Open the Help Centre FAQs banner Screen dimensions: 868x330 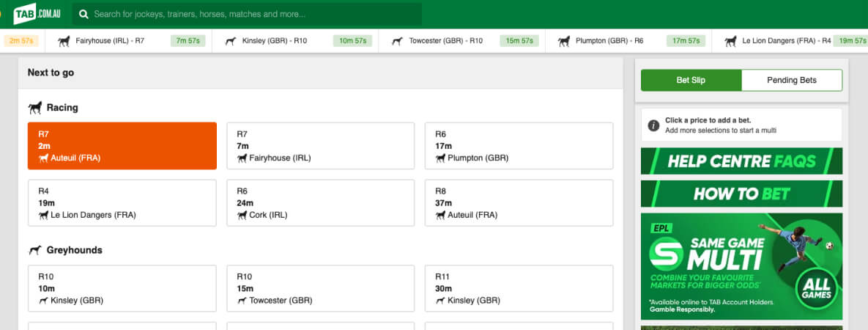(742, 161)
